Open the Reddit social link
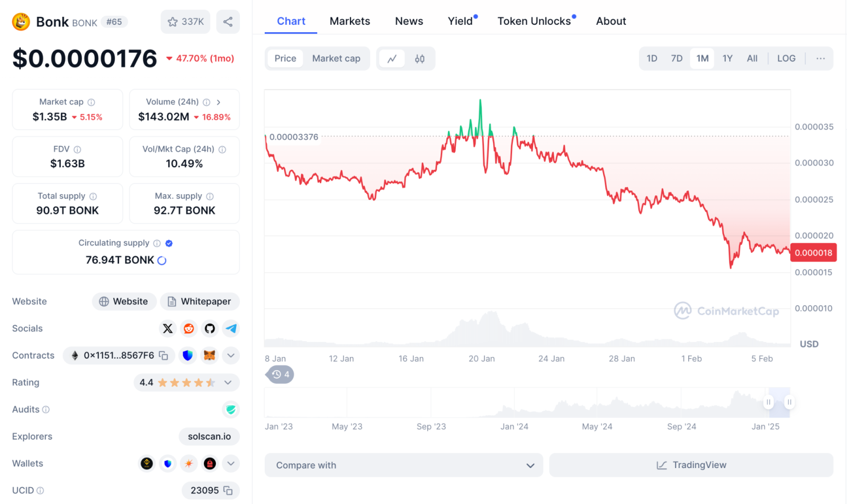This screenshot has width=847, height=504. (x=189, y=328)
